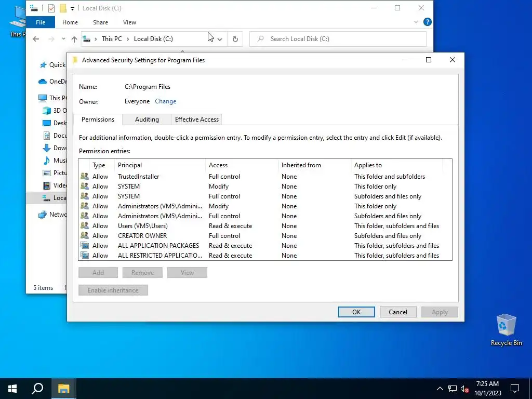Click the Search Local Disk (C:) field

[x=338, y=38]
